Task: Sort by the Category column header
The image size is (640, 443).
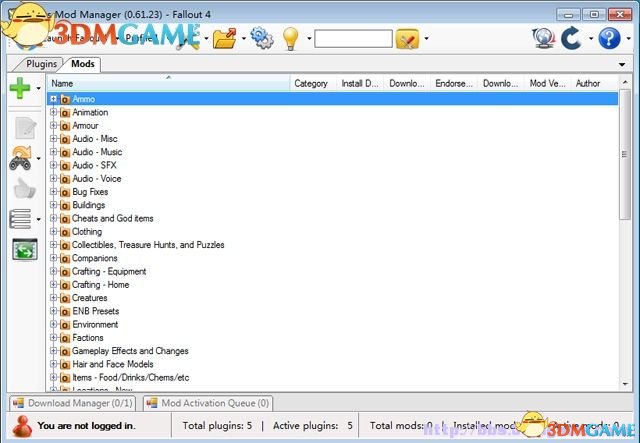Action: (313, 83)
